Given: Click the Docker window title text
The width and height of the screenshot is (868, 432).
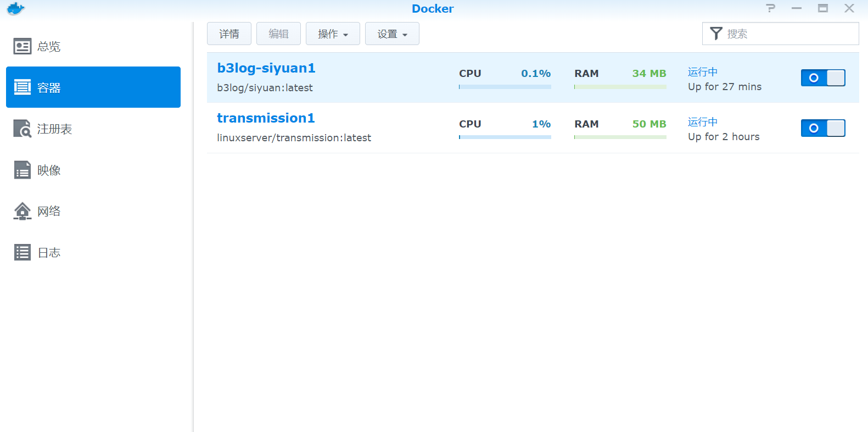Looking at the screenshot, I should click(x=433, y=9).
